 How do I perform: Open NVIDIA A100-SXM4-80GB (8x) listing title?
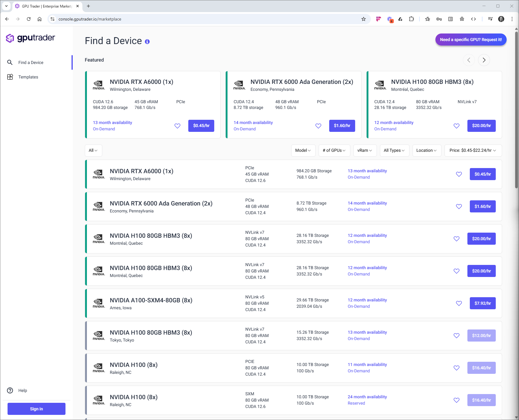pos(151,301)
